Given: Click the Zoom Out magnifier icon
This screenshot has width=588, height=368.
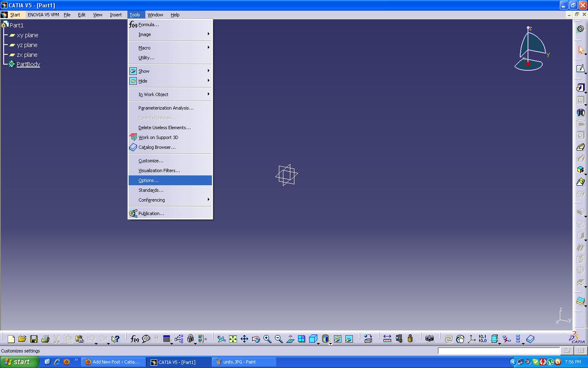Looking at the screenshot, I should [x=278, y=339].
